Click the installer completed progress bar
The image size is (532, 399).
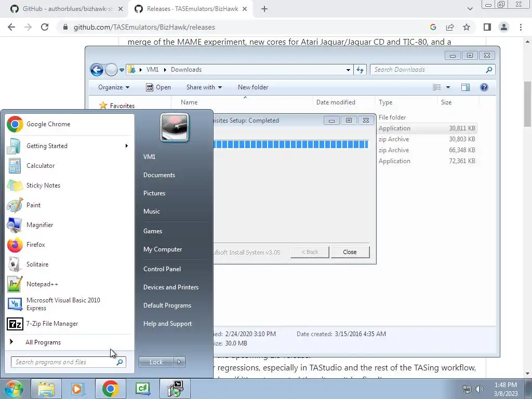coord(291,144)
